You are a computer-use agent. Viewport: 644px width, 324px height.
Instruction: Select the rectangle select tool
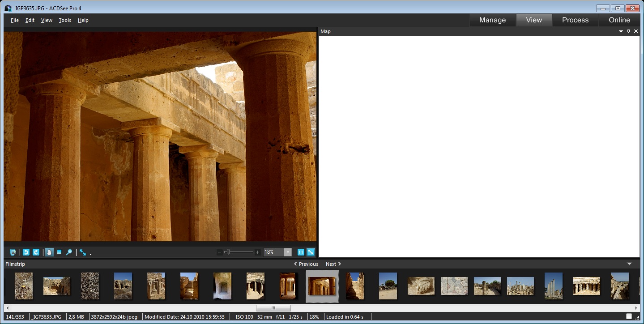59,252
